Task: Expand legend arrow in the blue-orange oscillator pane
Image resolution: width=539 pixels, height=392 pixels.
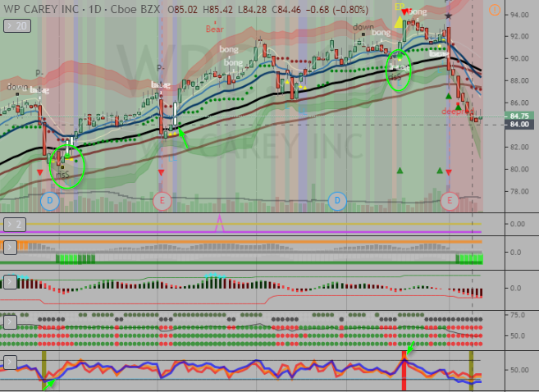Action: [x=10, y=362]
